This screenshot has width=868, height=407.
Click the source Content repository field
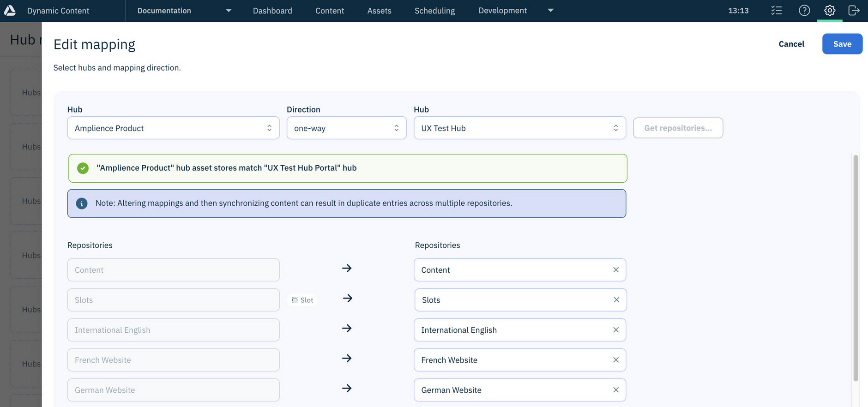[174, 270]
